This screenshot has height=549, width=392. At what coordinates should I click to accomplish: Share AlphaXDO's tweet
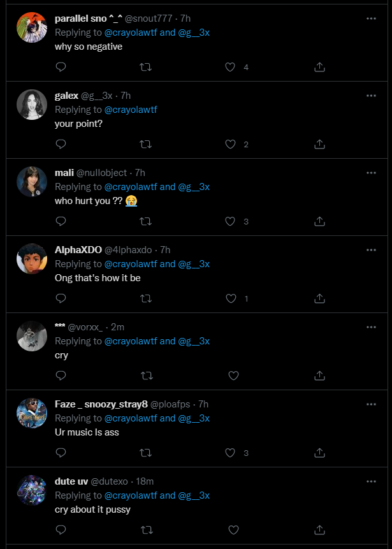coord(320,298)
